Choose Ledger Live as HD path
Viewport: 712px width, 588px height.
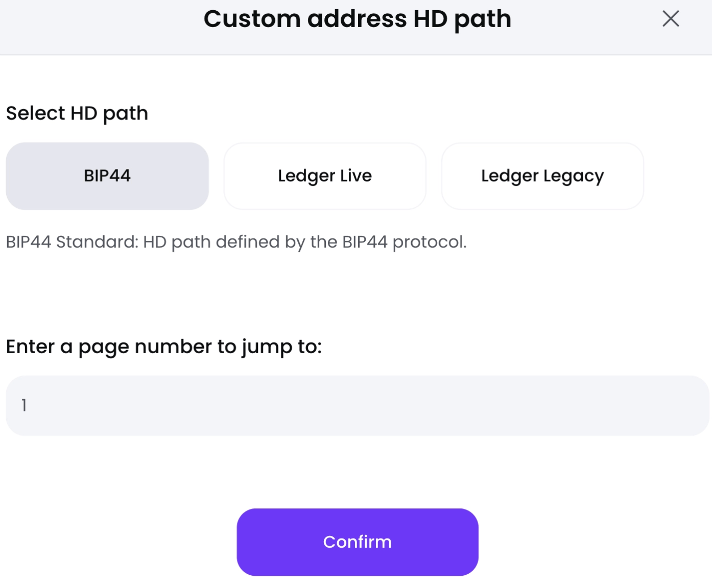coord(325,176)
